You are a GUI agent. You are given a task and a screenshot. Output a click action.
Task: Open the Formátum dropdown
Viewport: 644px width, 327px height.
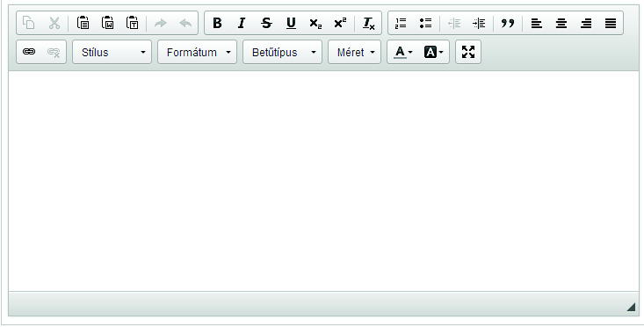[197, 52]
